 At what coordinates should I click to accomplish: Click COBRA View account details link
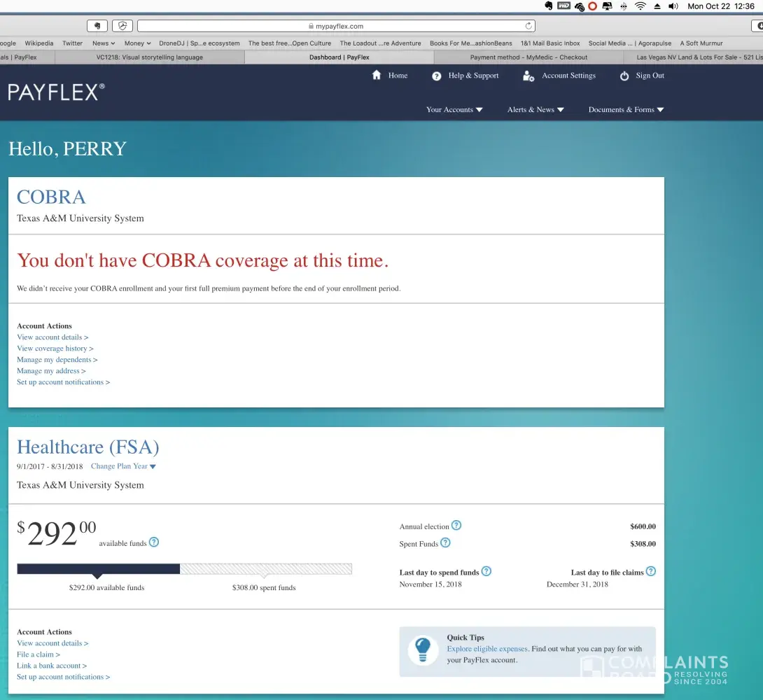[x=52, y=337]
